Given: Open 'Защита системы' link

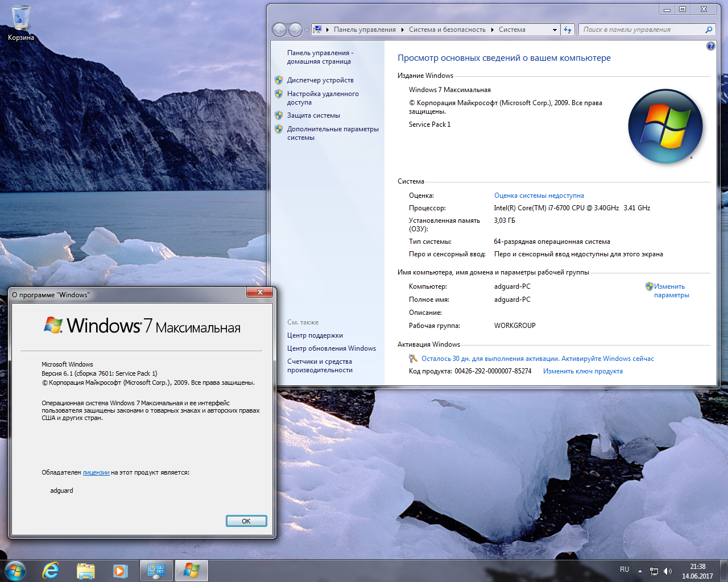Looking at the screenshot, I should [x=313, y=115].
